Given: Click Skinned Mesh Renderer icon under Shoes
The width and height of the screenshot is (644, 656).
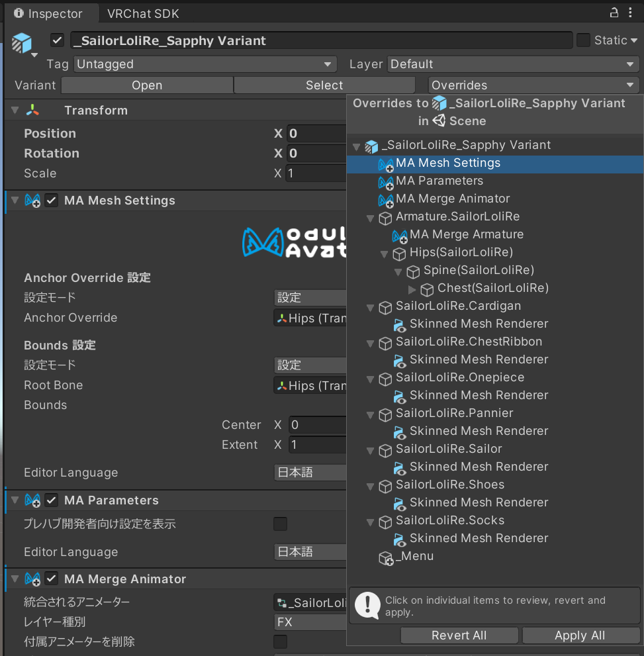Looking at the screenshot, I should 399,504.
